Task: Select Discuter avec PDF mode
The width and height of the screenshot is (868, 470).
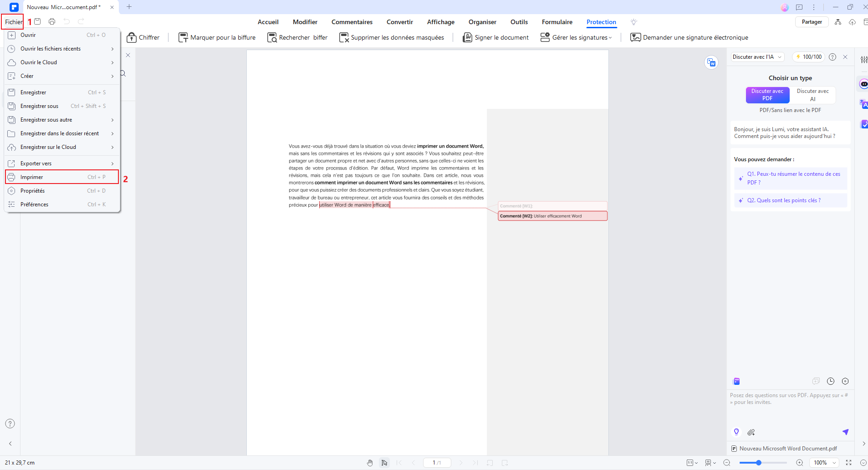Action: click(x=767, y=95)
